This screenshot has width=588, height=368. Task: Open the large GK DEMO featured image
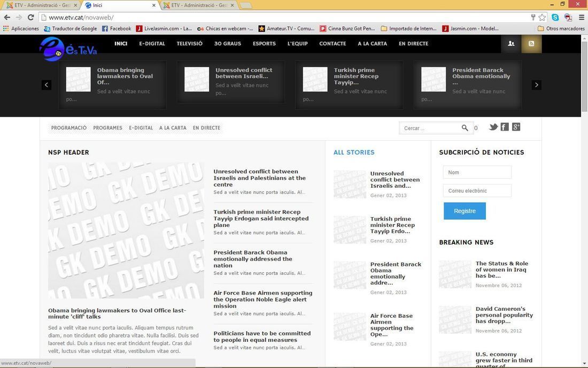(x=126, y=231)
